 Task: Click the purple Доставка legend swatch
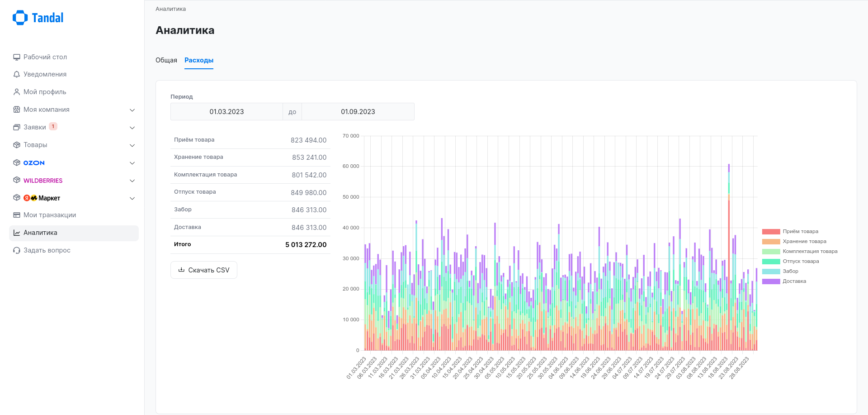(x=771, y=281)
